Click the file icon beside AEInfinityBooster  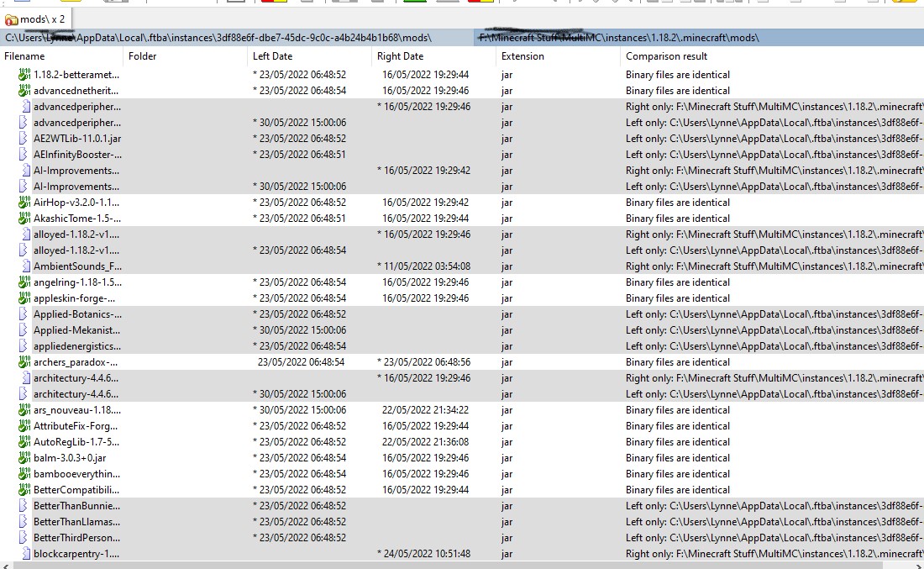click(x=24, y=154)
